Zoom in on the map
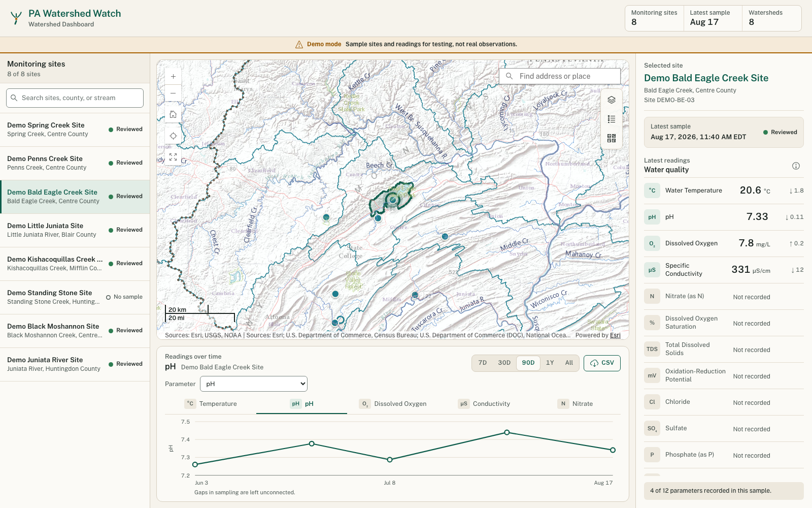The image size is (812, 508). coord(173,77)
